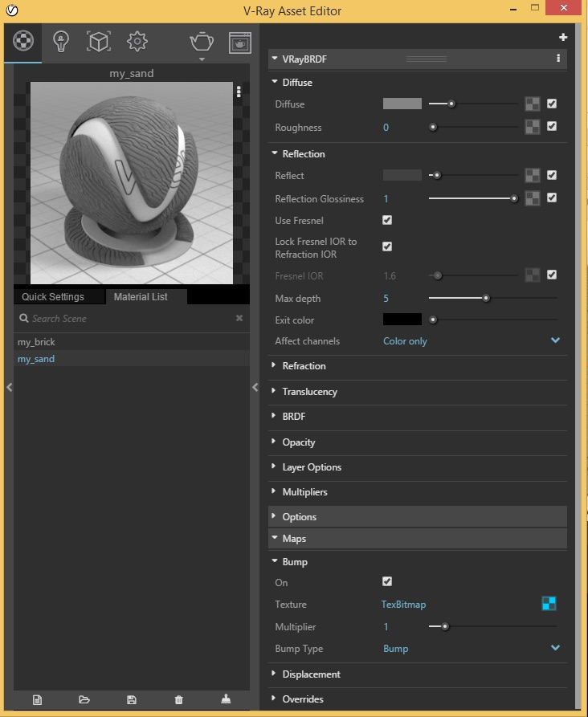Switch to the Quick Settings tab
Image resolution: width=588 pixels, height=717 pixels.
point(59,296)
